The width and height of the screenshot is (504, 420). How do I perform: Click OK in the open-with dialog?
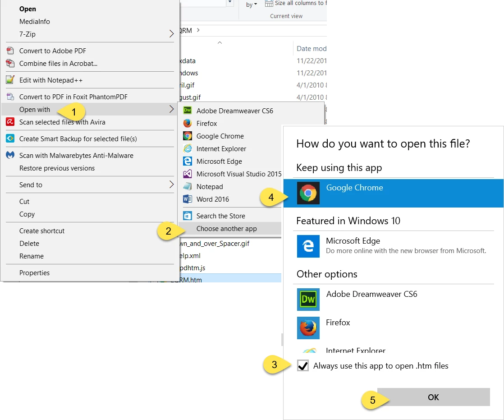(x=433, y=397)
